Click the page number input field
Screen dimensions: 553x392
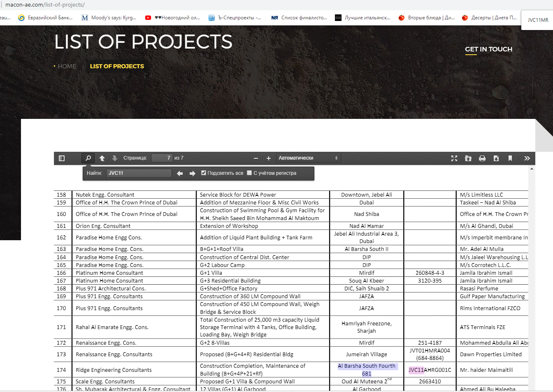pyautogui.click(x=162, y=158)
